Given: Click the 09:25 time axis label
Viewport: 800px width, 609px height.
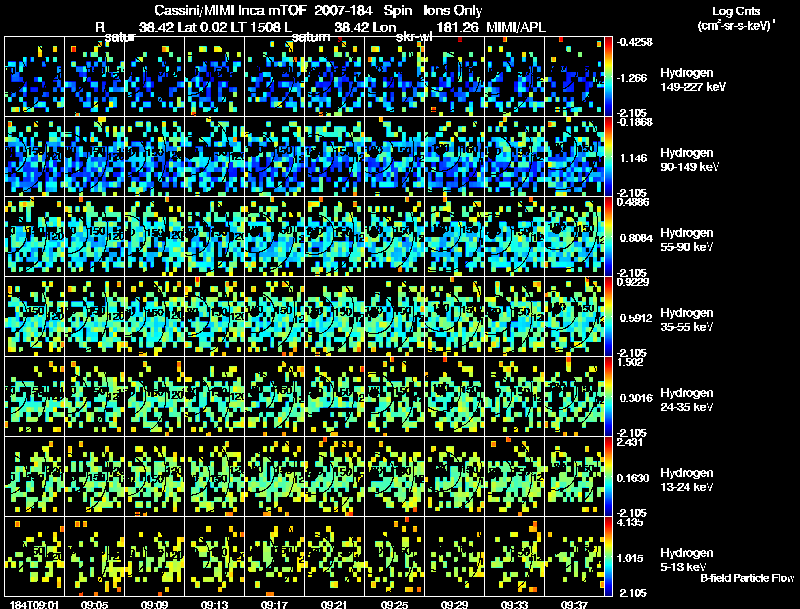Looking at the screenshot, I should point(394,604).
